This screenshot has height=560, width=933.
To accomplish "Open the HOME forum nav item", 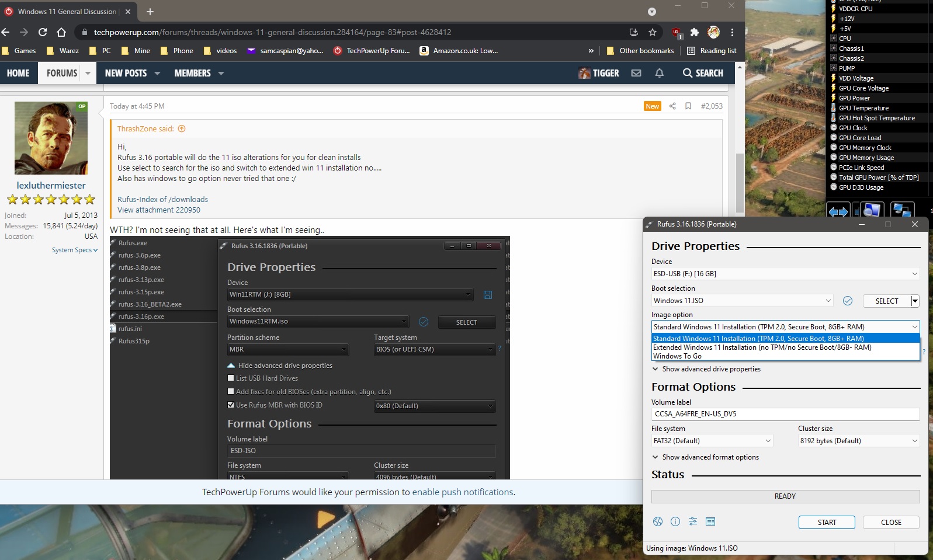I will [18, 73].
